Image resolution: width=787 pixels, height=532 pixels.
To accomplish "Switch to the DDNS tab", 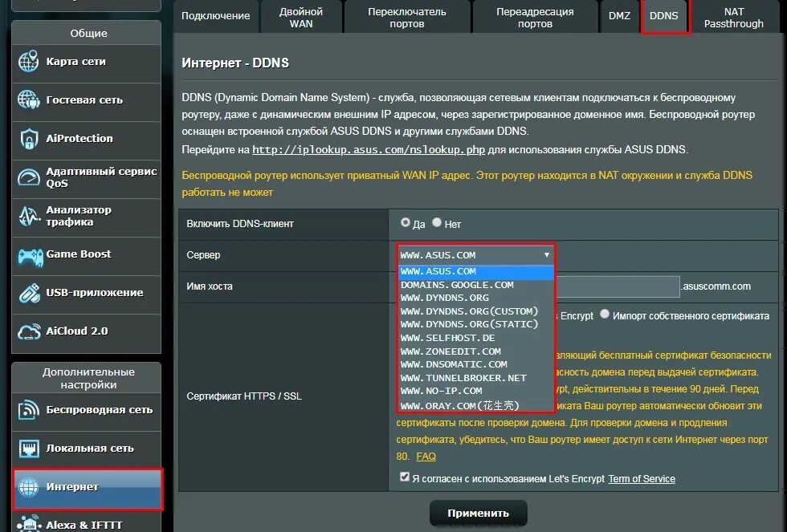I will click(664, 16).
